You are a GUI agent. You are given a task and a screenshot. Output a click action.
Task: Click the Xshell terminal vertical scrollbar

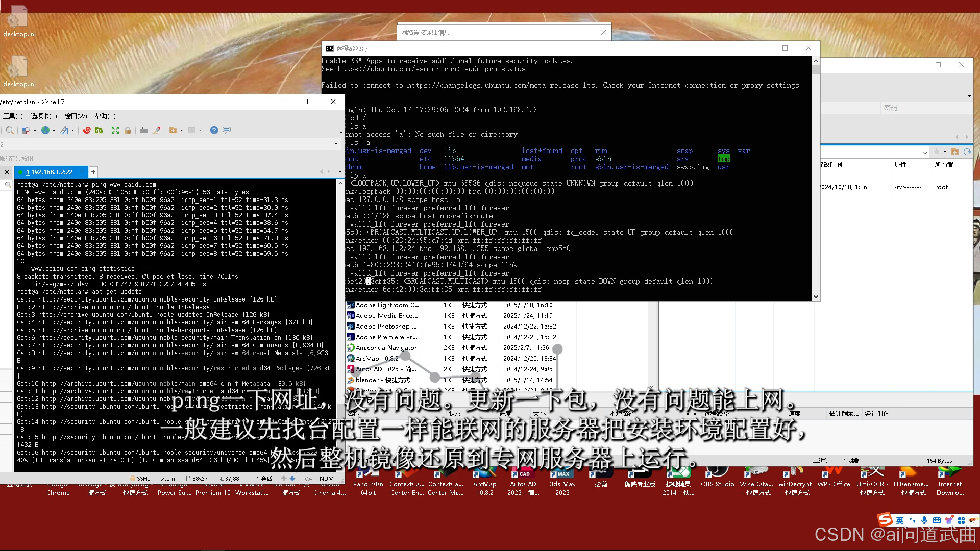click(x=341, y=327)
